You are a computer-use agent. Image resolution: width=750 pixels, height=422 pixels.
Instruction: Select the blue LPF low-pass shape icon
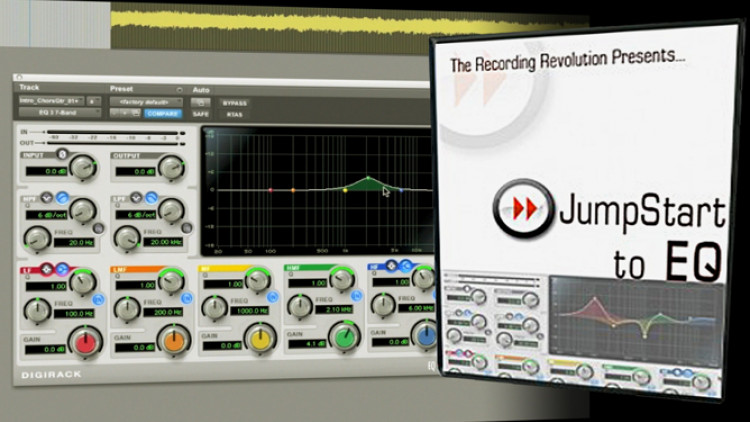click(152, 197)
